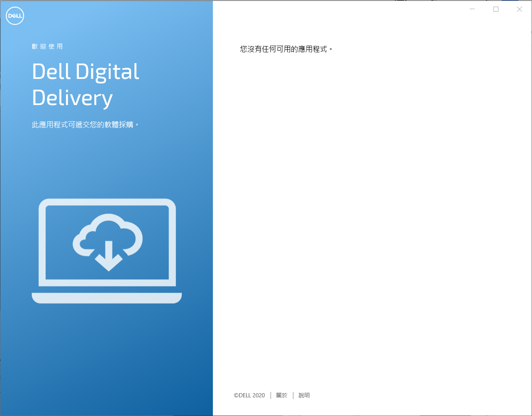Maximize the Dell Digital Delivery window
The image size is (532, 416).
(496, 9)
